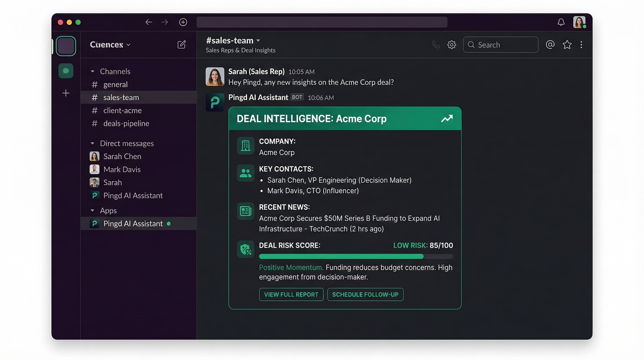Open the sales-team channel header dropdown

258,41
